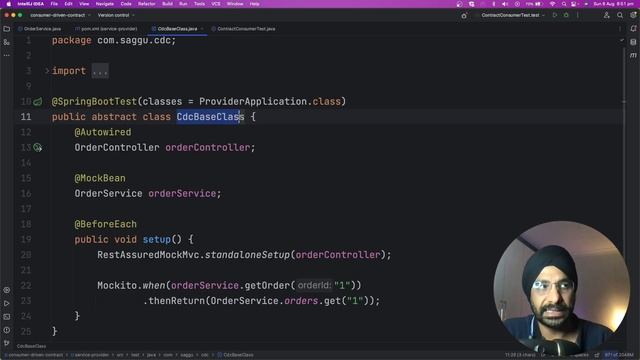Viewport: 640px width, 360px height.
Task: Open the Build menu
Action: coord(167,4)
